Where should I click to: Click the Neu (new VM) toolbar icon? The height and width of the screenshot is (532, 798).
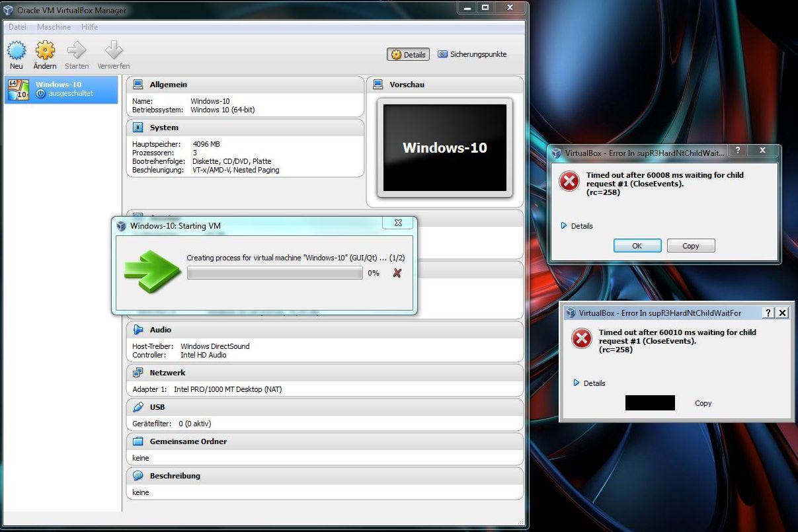coord(17,50)
